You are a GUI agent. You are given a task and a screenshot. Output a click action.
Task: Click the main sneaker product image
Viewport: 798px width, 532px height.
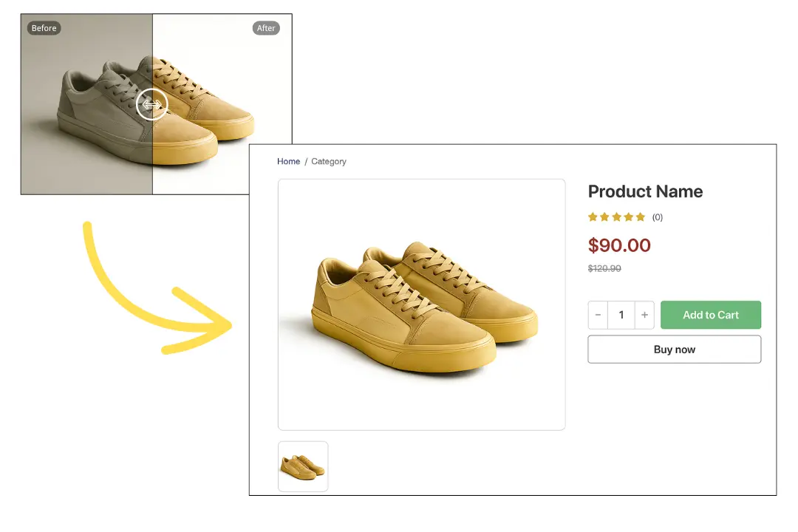[x=421, y=304]
